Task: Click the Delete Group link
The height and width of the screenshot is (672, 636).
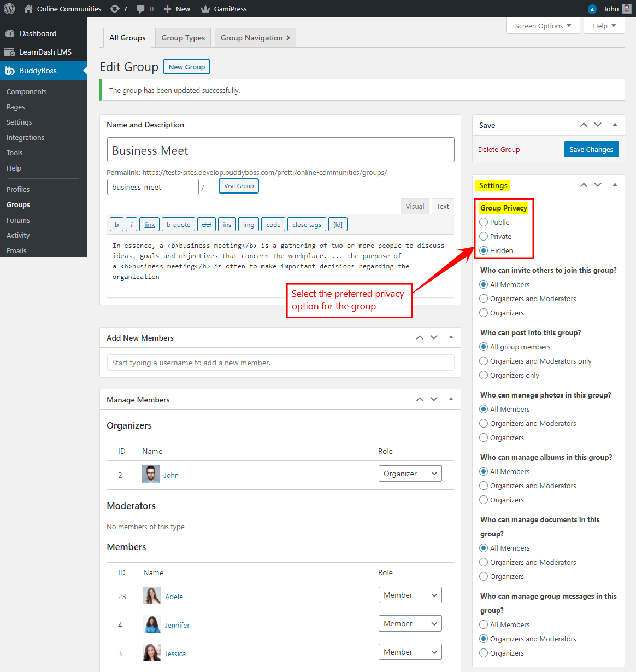Action: (499, 149)
